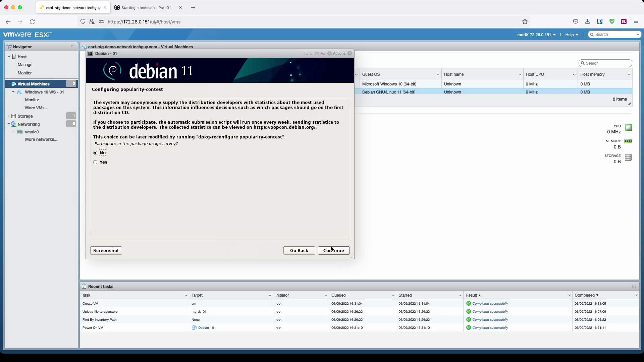Click the Networking icon in Navigator

click(x=14, y=124)
